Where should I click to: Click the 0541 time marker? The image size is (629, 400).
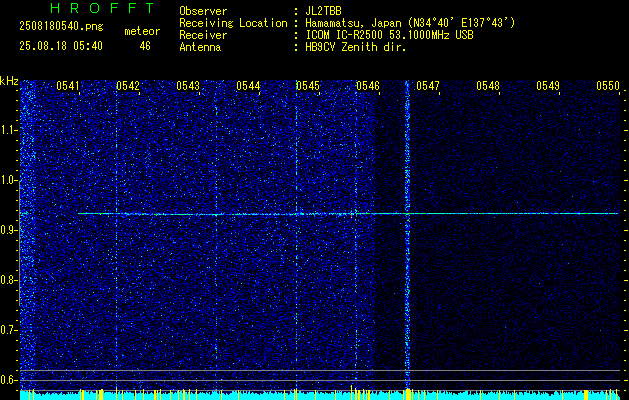coord(67,86)
